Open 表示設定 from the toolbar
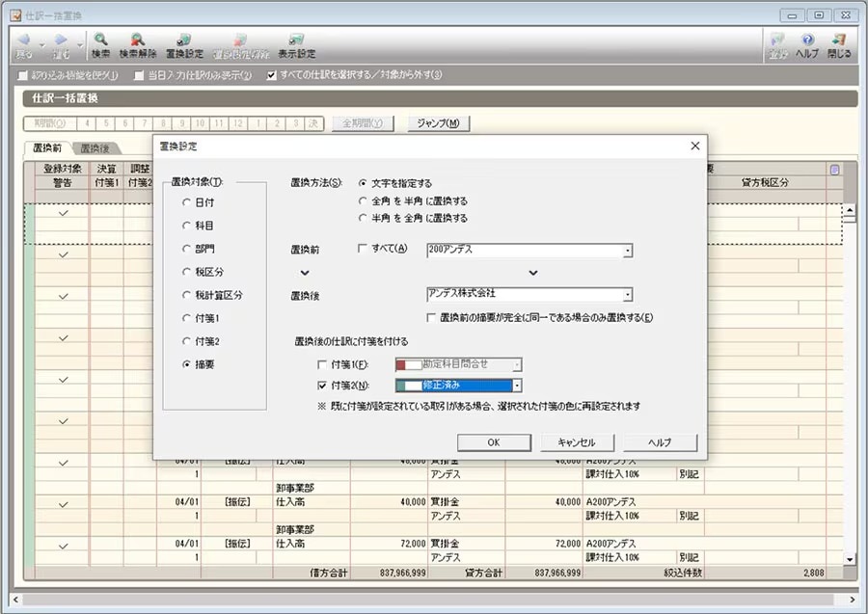868x614 pixels. (297, 46)
